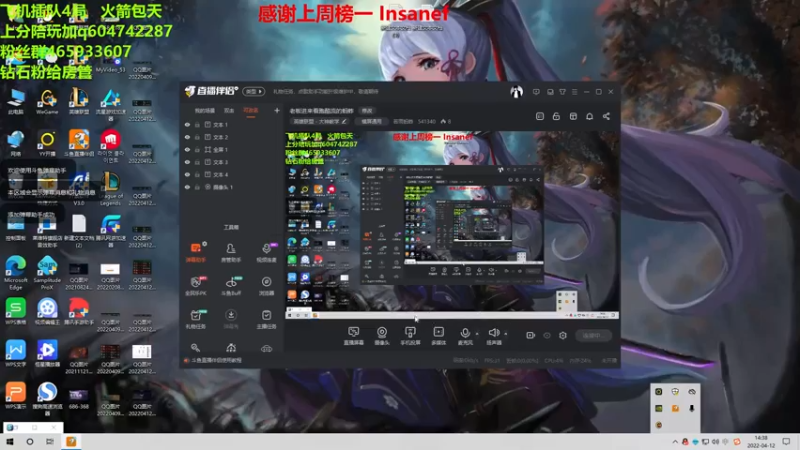
Task: Open the taskbar clock showing 2022-04-12
Action: pos(760,442)
